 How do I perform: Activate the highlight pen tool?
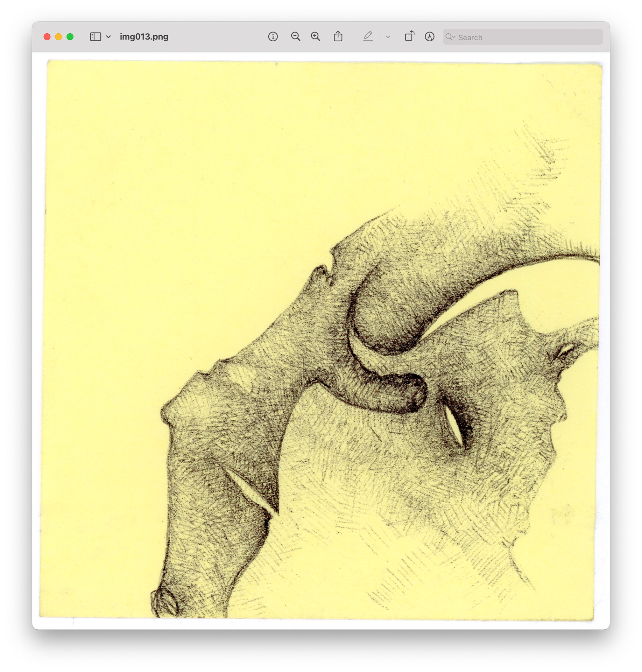tap(368, 36)
